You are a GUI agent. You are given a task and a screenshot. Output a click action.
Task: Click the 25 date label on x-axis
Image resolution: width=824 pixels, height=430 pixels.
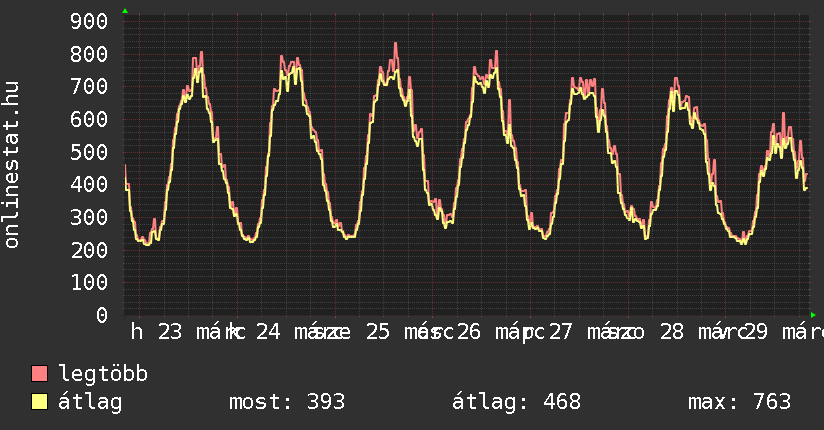377,333
